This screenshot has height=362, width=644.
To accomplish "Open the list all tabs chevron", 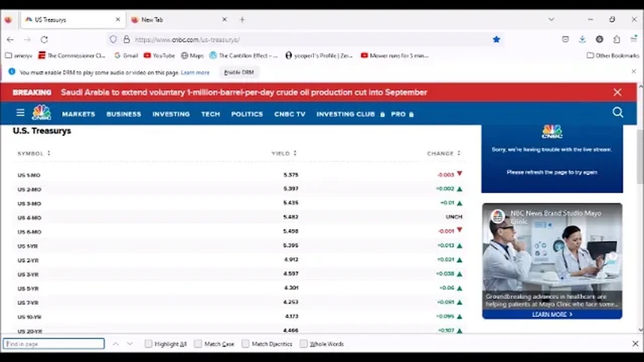I will 551,20.
